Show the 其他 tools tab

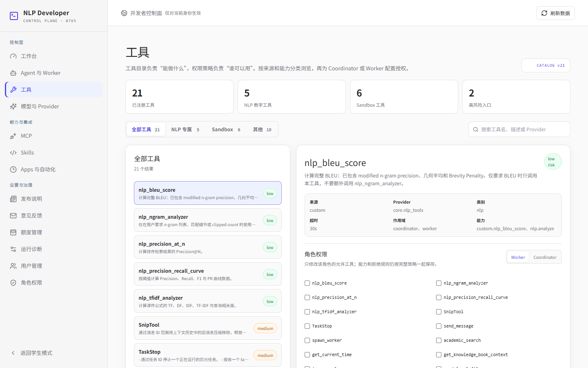tap(262, 129)
